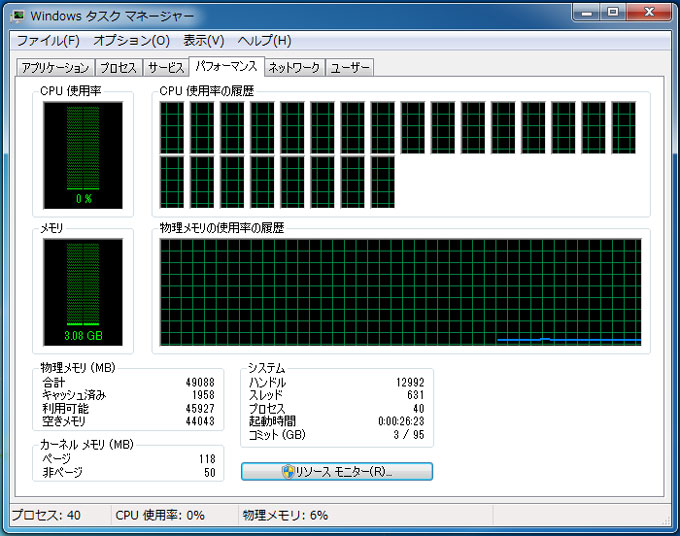Open the ヘルプ(H) menu
Viewport: 680px width, 536px height.
pyautogui.click(x=264, y=41)
